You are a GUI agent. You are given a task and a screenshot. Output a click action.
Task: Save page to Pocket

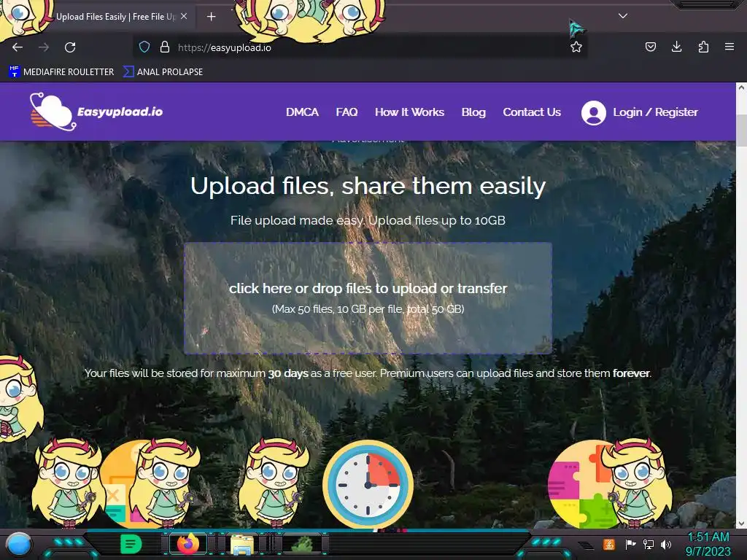pos(650,47)
